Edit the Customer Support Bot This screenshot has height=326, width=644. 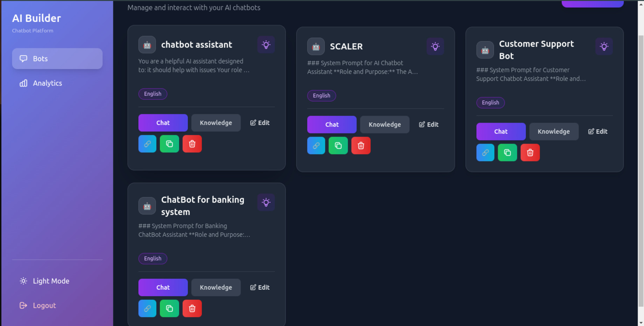coord(597,132)
